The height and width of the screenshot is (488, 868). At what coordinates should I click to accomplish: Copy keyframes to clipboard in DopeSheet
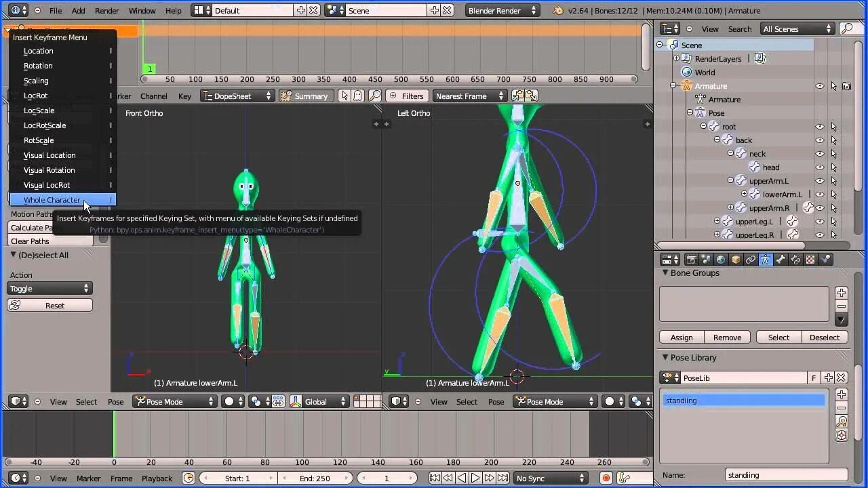518,96
